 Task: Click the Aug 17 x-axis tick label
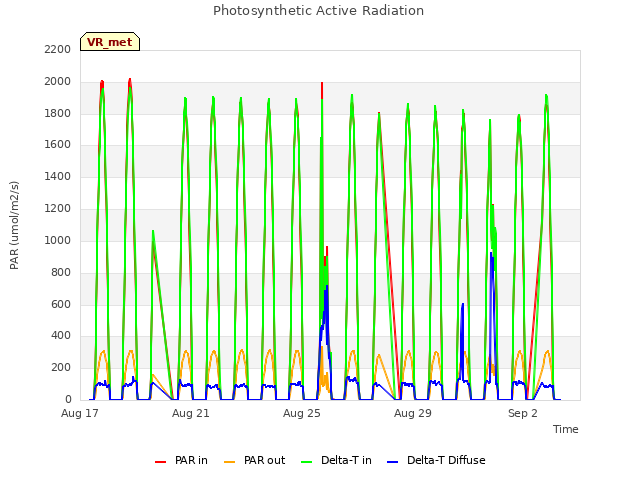(80, 413)
